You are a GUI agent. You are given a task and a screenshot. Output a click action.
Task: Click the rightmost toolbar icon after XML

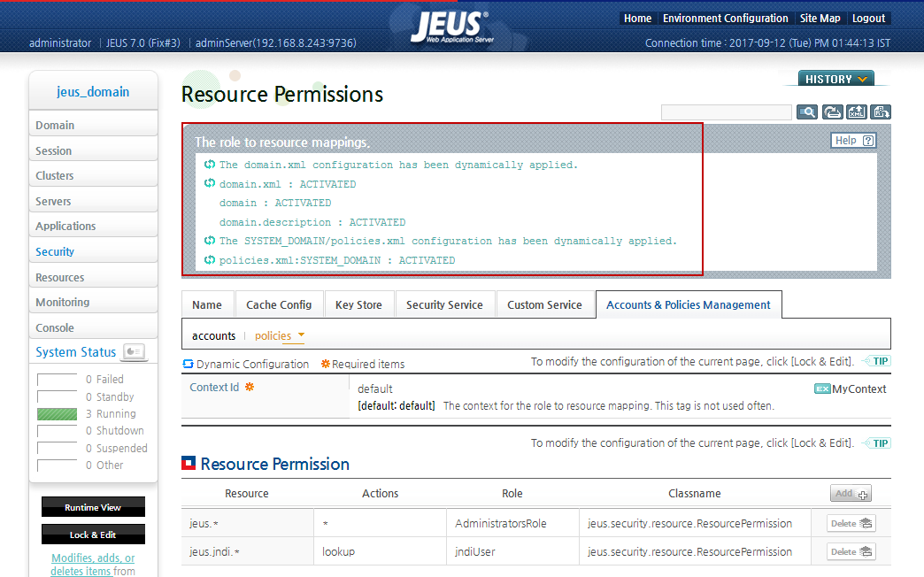click(x=881, y=112)
